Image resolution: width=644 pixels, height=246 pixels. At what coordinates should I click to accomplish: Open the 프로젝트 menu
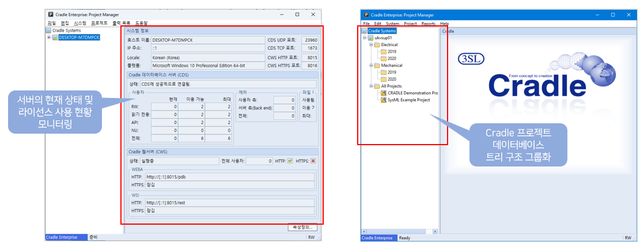click(x=100, y=24)
